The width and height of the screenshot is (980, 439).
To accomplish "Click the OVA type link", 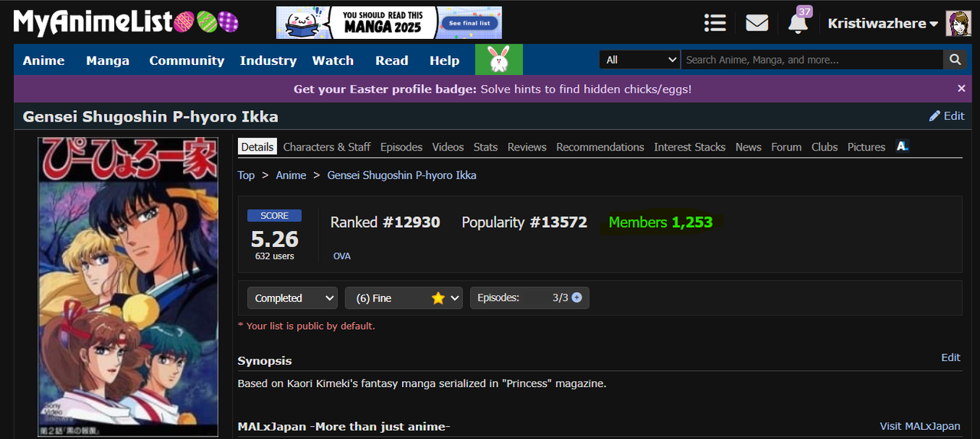I will coord(342,256).
